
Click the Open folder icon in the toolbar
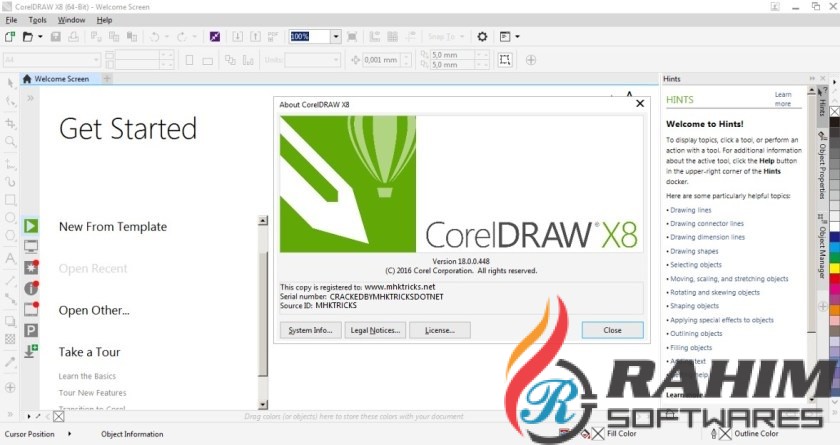pos(27,36)
